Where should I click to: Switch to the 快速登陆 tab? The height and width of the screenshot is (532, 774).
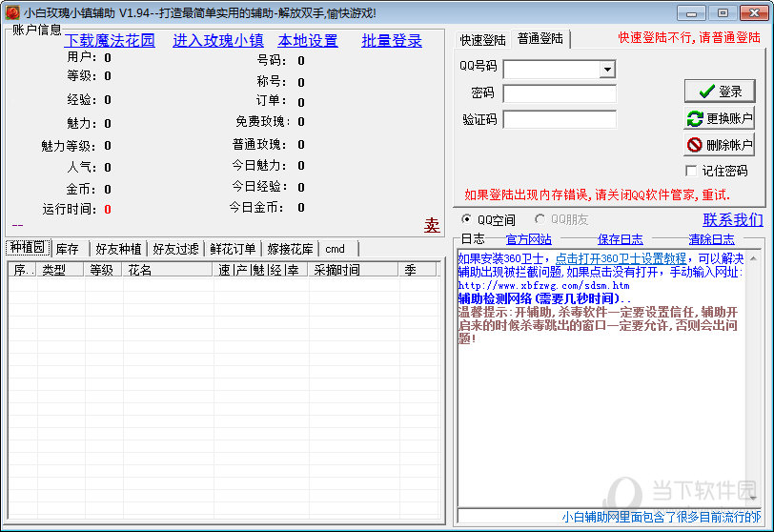tap(482, 40)
